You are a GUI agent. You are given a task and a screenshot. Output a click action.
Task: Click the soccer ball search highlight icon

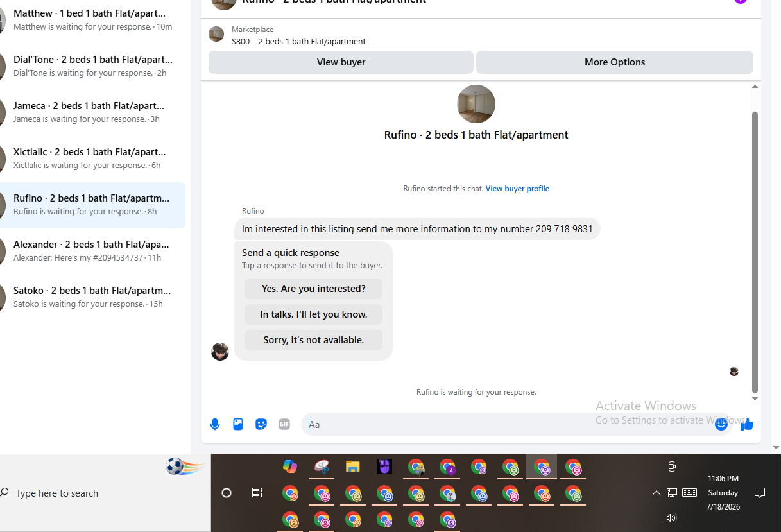click(184, 467)
